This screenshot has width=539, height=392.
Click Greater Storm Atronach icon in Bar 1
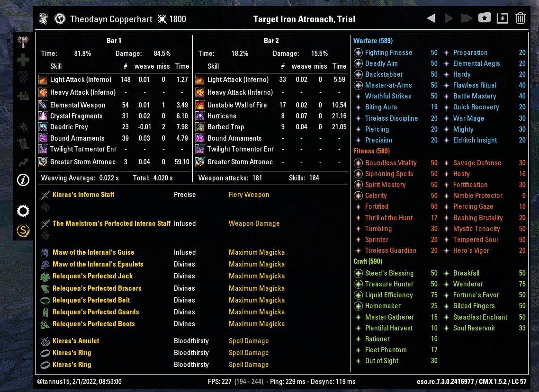(43, 162)
